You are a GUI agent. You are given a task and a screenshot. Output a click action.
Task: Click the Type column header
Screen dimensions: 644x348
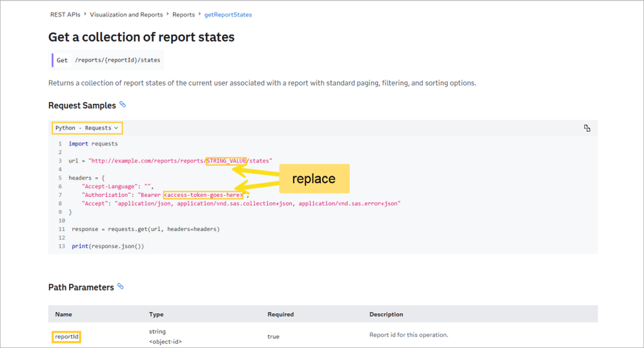[x=156, y=314]
